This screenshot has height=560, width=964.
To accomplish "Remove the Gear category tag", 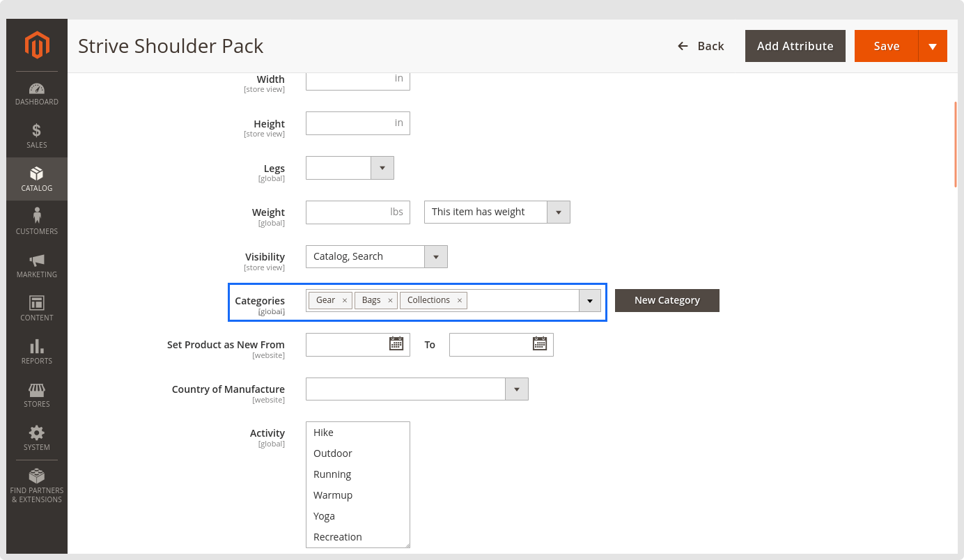I will click(x=345, y=301).
